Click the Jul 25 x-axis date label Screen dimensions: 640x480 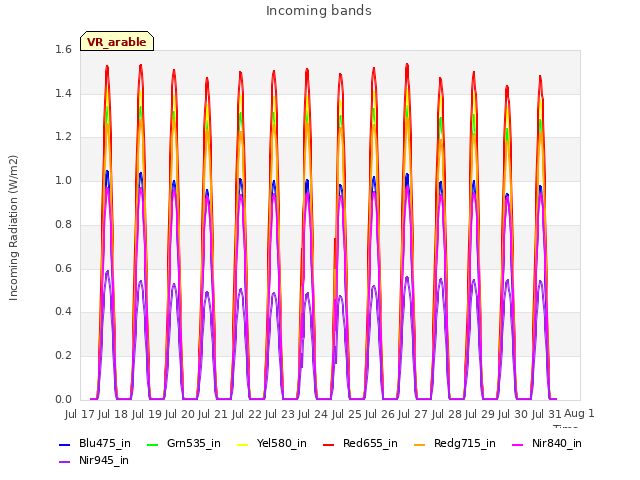(347, 415)
